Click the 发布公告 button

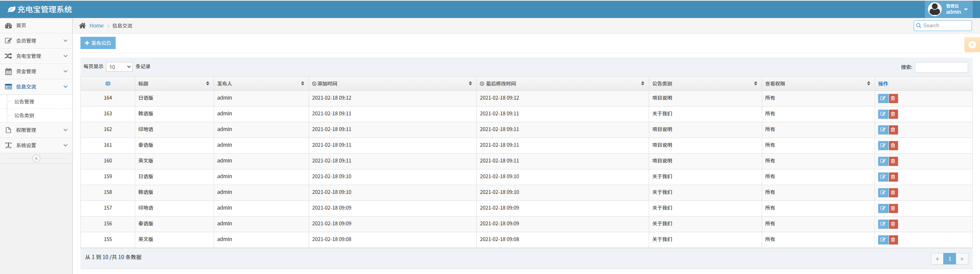[98, 43]
